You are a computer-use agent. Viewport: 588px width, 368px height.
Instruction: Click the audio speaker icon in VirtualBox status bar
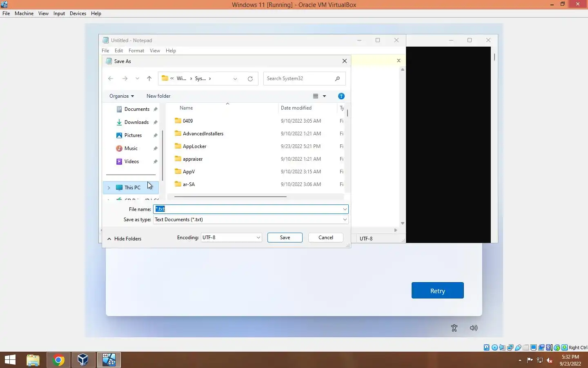click(502, 348)
